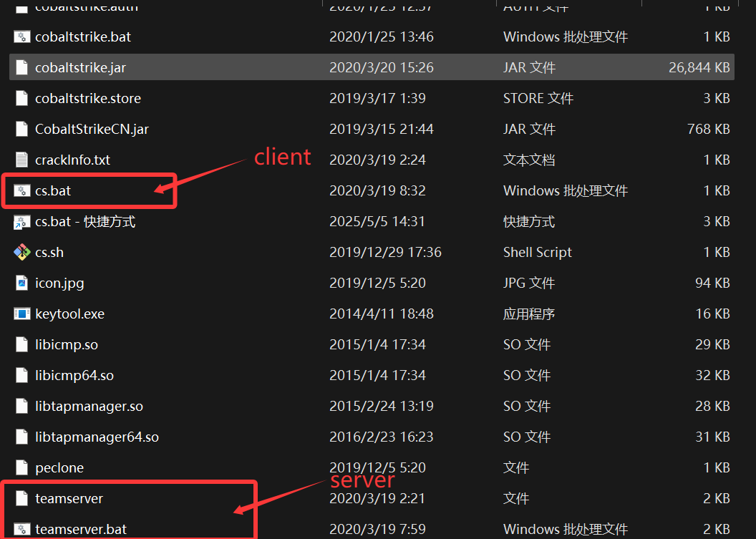Click the date 2019/3/17 1:39

tap(377, 98)
